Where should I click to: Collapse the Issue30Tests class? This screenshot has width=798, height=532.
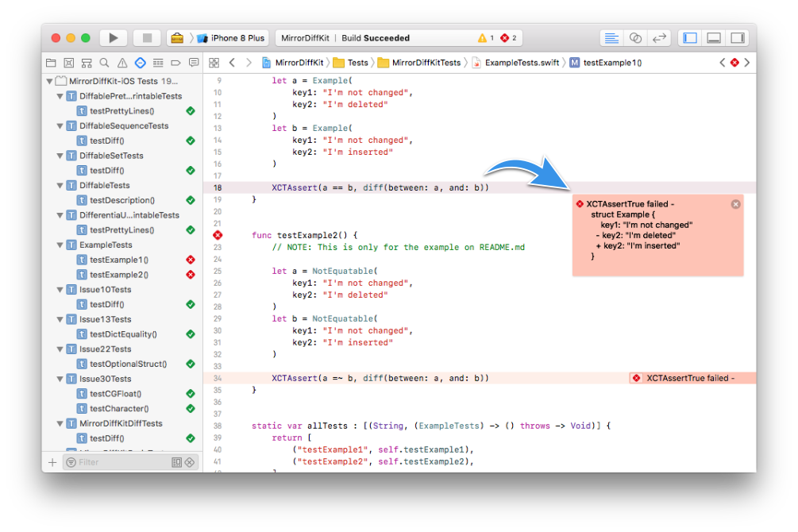tap(60, 379)
